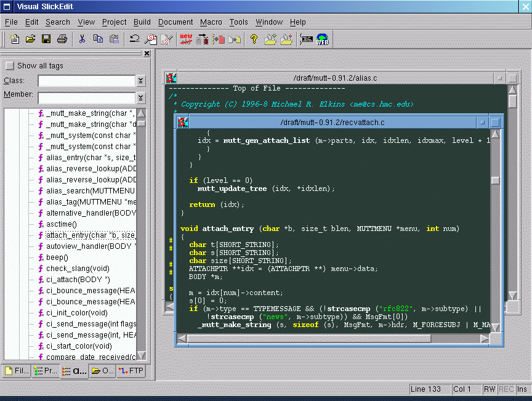The image size is (532, 401).
Task: Click the Undo arrow icon
Action: point(134,39)
